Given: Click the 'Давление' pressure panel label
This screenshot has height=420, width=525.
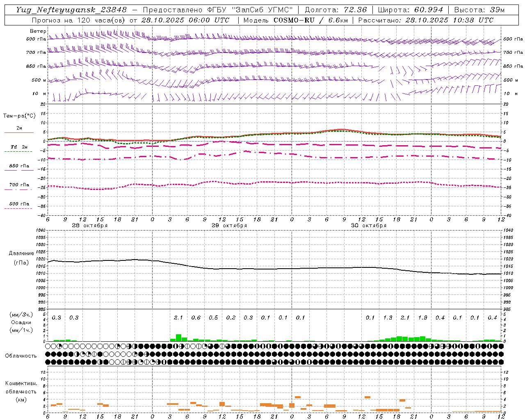Looking at the screenshot, I should coord(21,253).
